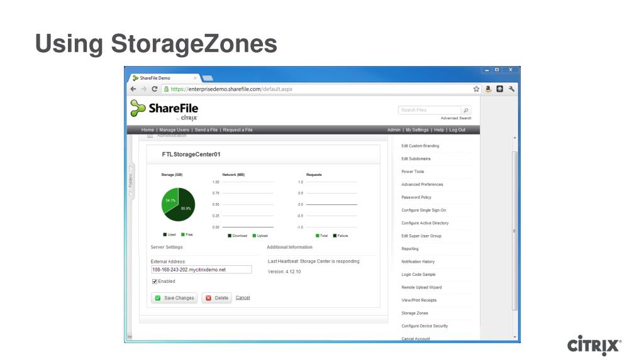
Task: Open Configure Single Sign-On link
Action: coord(423,210)
